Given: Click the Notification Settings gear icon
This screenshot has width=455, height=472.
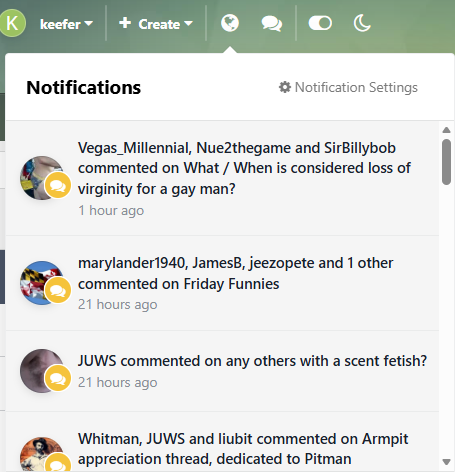Looking at the screenshot, I should click(x=285, y=87).
